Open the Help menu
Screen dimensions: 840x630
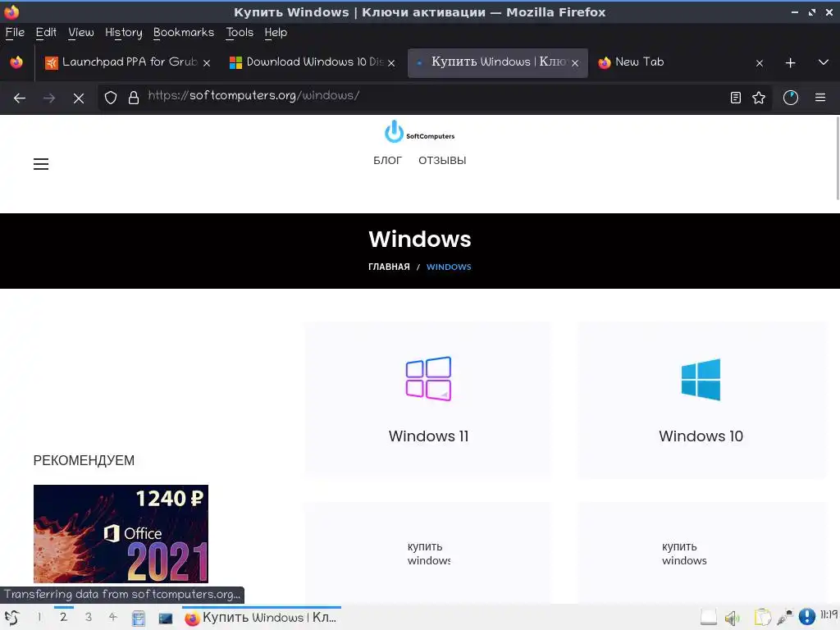pos(276,33)
